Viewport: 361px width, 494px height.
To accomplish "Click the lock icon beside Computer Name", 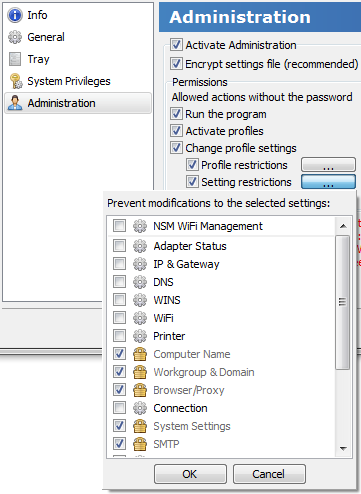I will (x=140, y=354).
